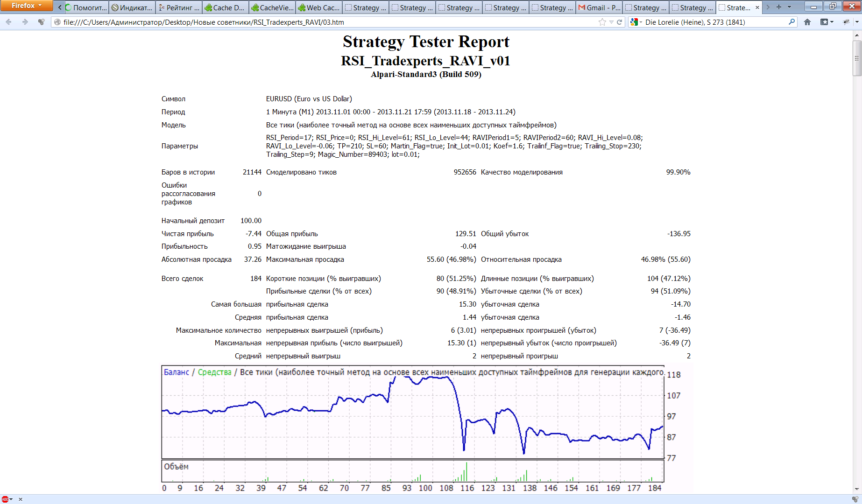Click the net profit value -7.44
Image resolution: width=862 pixels, height=504 pixels.
[x=254, y=234]
